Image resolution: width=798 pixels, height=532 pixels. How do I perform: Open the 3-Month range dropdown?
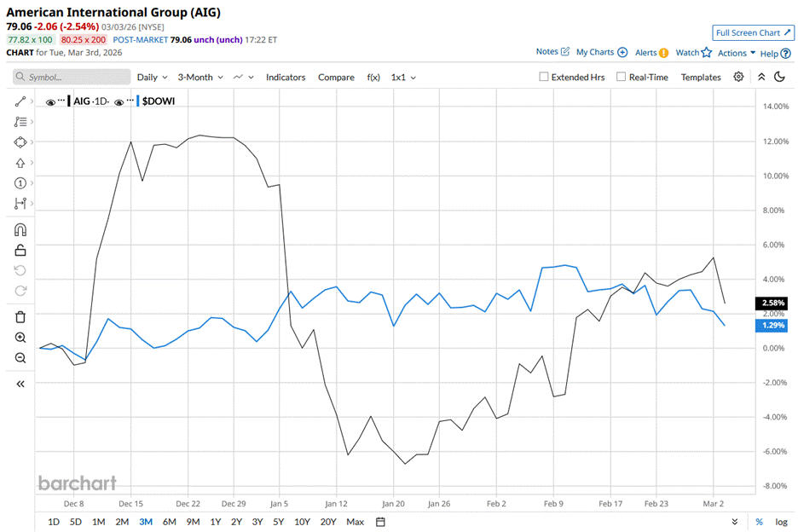coord(199,77)
